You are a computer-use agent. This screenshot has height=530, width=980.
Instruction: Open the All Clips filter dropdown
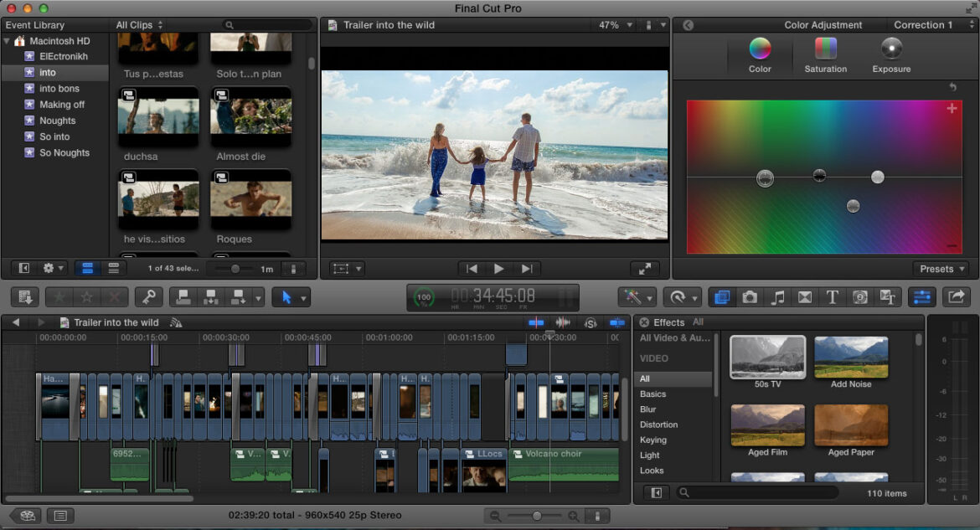point(139,25)
